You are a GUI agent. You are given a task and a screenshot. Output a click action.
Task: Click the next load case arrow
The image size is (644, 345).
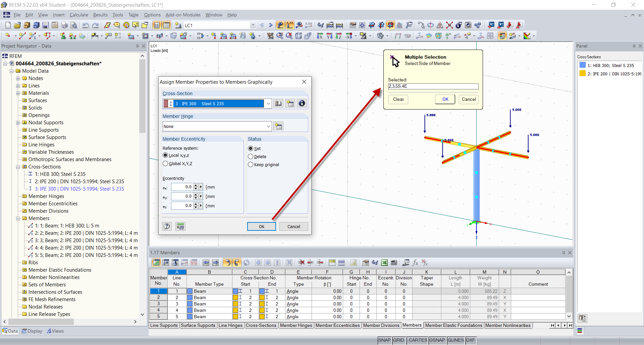[271, 25]
